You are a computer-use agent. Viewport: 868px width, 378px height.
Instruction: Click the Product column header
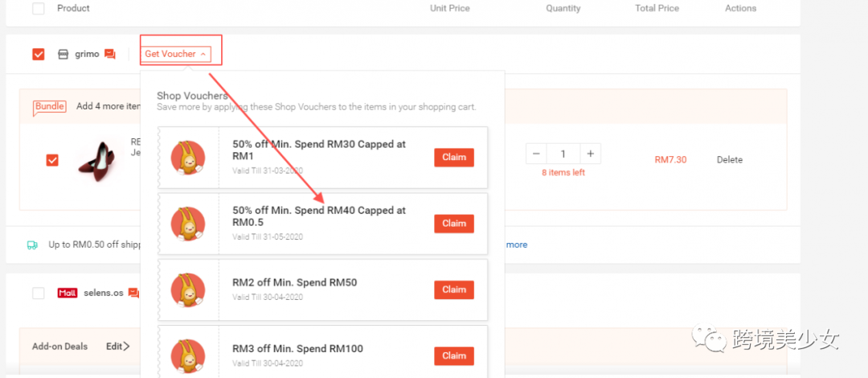click(x=73, y=8)
